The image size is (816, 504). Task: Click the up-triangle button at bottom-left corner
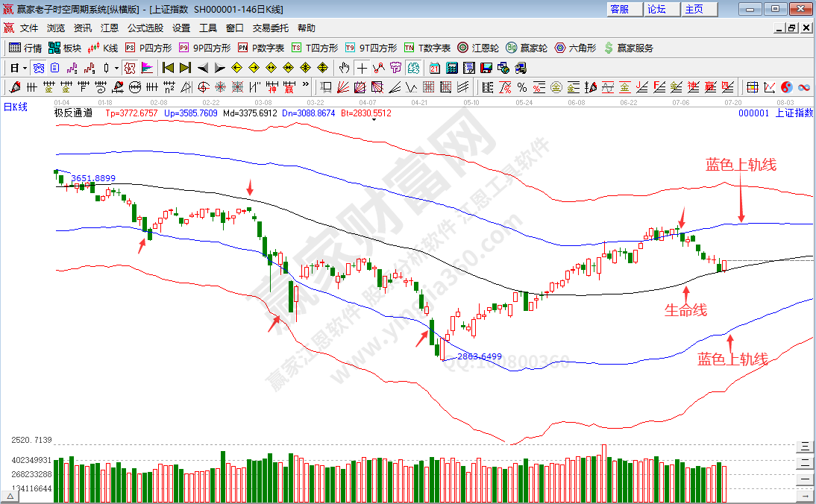pyautogui.click(x=10, y=496)
